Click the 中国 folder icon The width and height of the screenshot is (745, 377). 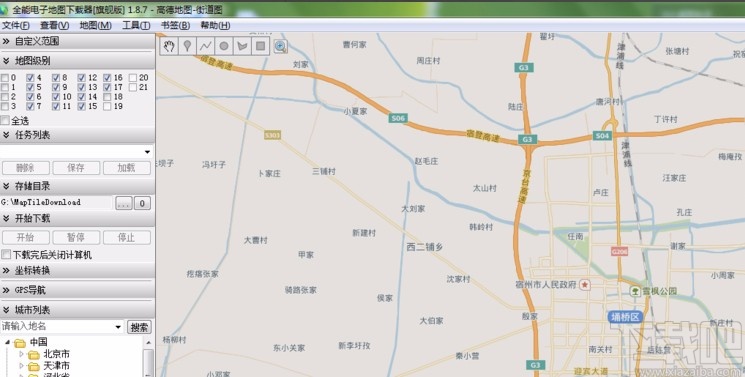click(19, 342)
